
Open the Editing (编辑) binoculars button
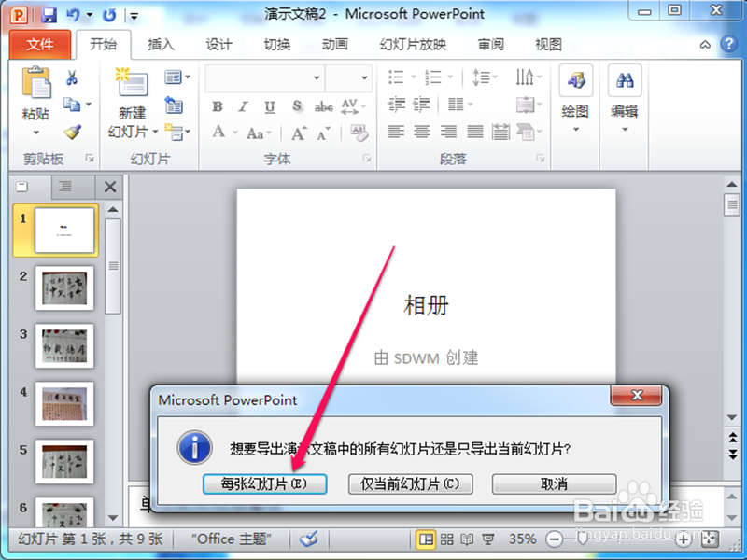coord(625,99)
